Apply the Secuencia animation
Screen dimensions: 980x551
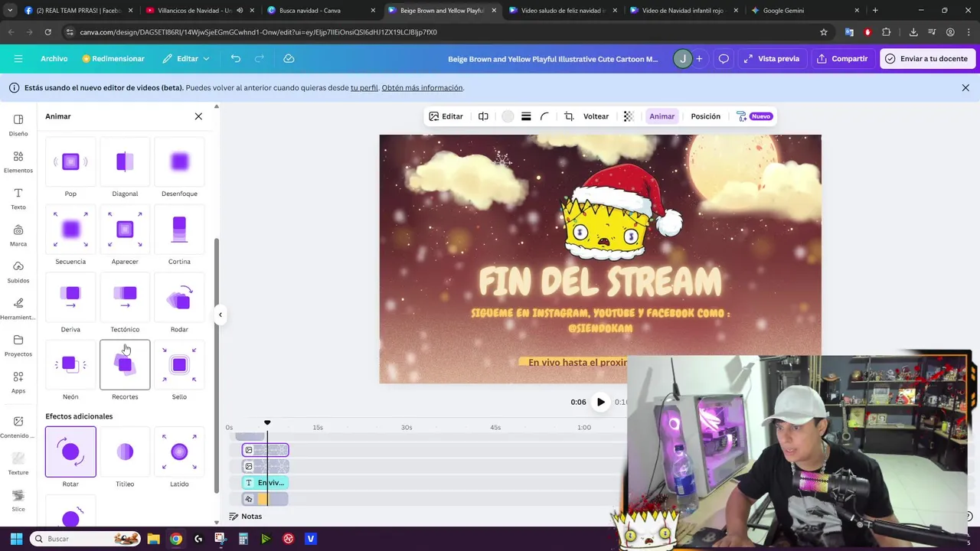(x=70, y=230)
